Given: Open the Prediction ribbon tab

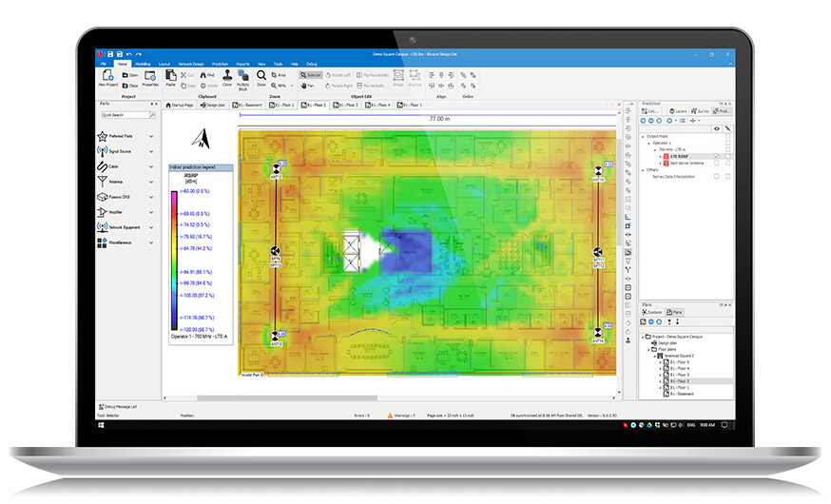Looking at the screenshot, I should [x=220, y=64].
